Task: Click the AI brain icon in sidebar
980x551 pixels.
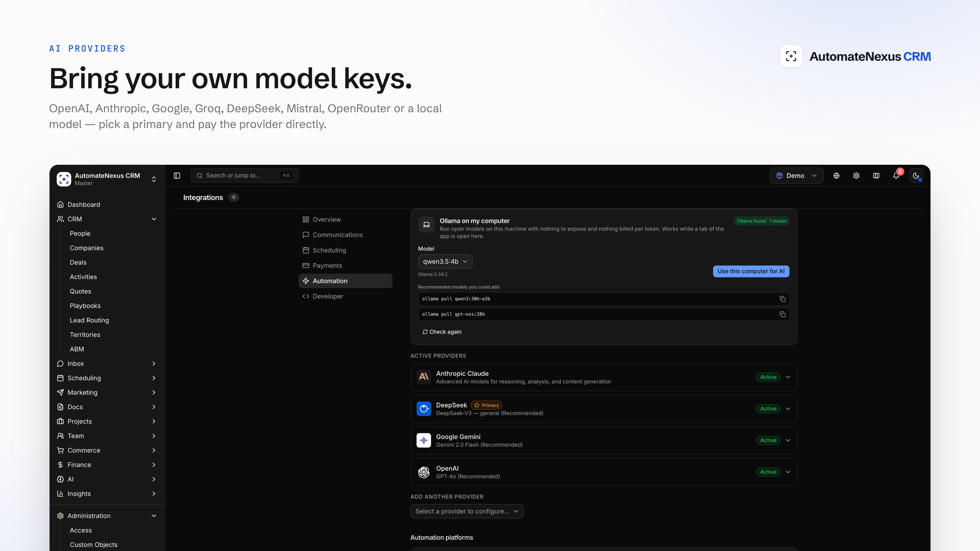Action: [60, 479]
